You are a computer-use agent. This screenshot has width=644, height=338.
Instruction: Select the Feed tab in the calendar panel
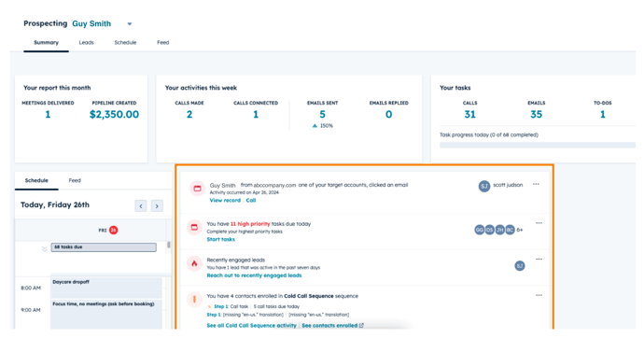click(x=75, y=180)
